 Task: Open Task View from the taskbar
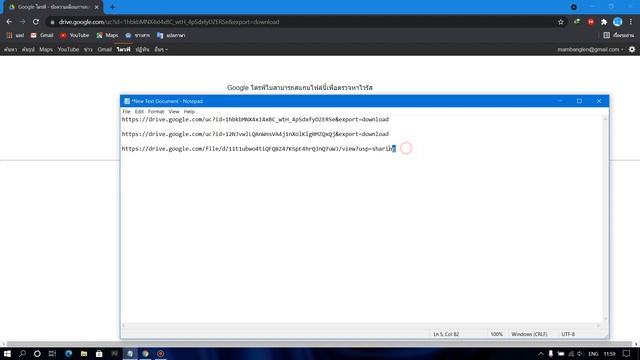click(x=52, y=353)
